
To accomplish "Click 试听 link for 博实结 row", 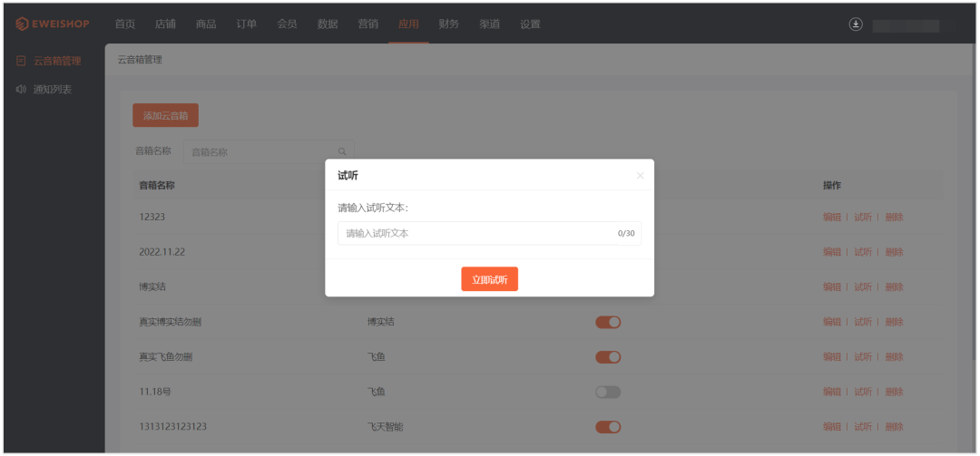I will point(862,286).
